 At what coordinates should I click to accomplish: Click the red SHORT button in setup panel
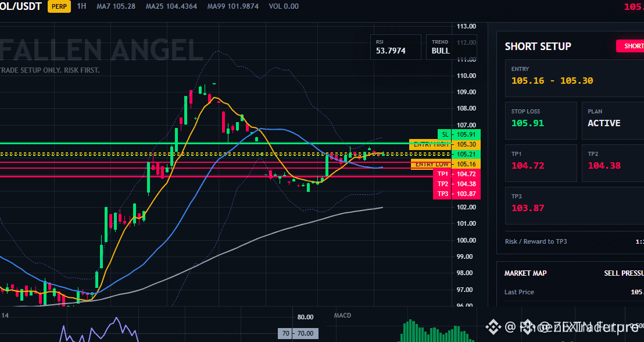[631, 46]
